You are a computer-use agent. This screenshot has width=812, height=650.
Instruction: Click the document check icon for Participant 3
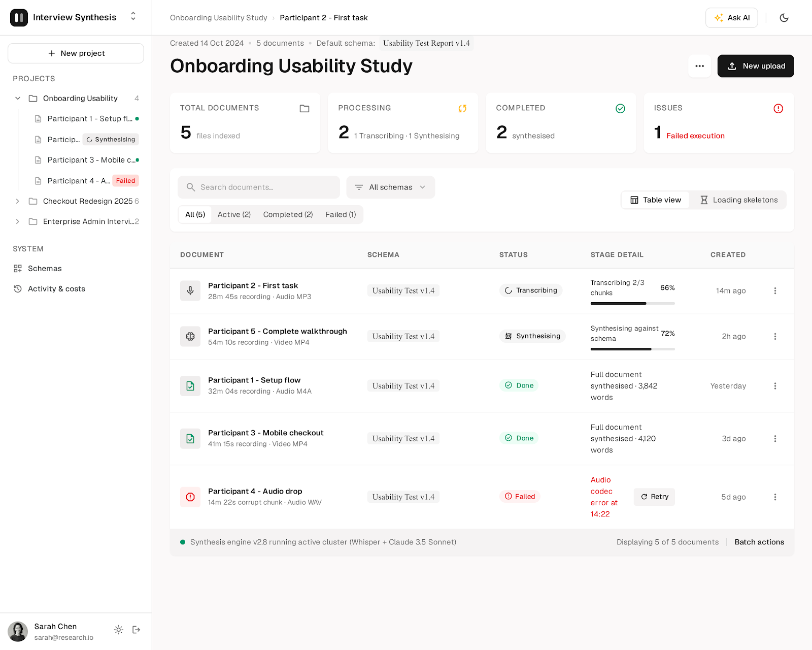(190, 439)
